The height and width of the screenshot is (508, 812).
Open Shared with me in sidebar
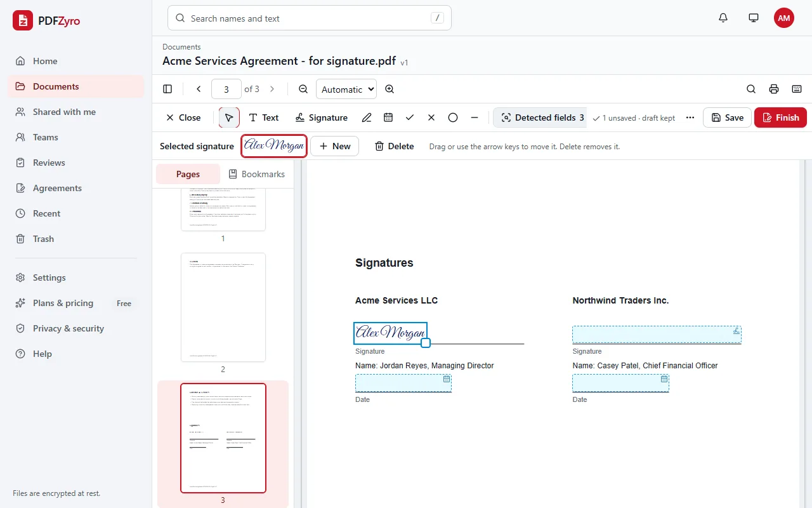click(x=76, y=112)
